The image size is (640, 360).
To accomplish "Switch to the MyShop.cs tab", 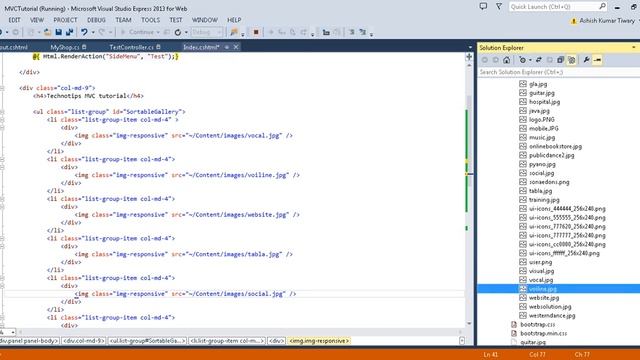I will (65, 47).
